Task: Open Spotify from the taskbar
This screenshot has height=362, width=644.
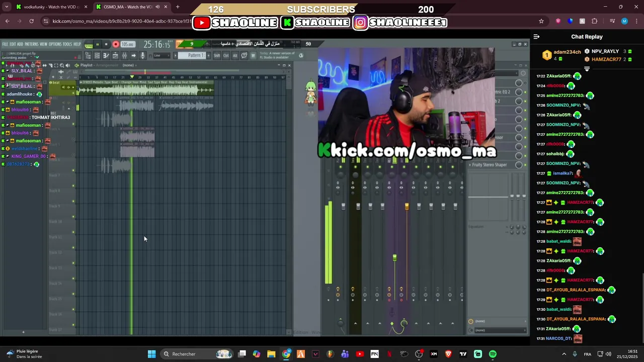Action: (x=493, y=354)
